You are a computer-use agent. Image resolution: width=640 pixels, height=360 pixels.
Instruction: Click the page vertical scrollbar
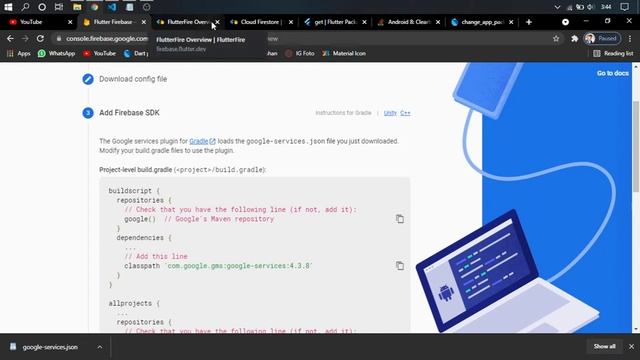[636, 147]
